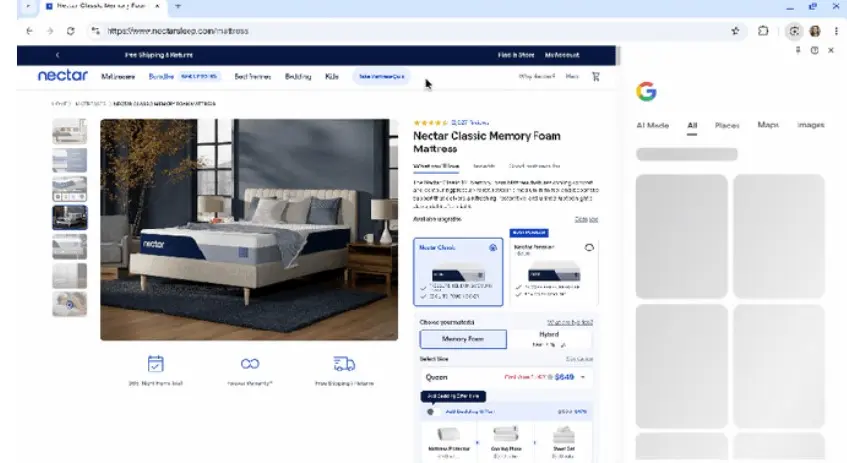847x463 pixels.
Task: Click the Google Lens toolbar icon
Action: pyautogui.click(x=794, y=31)
